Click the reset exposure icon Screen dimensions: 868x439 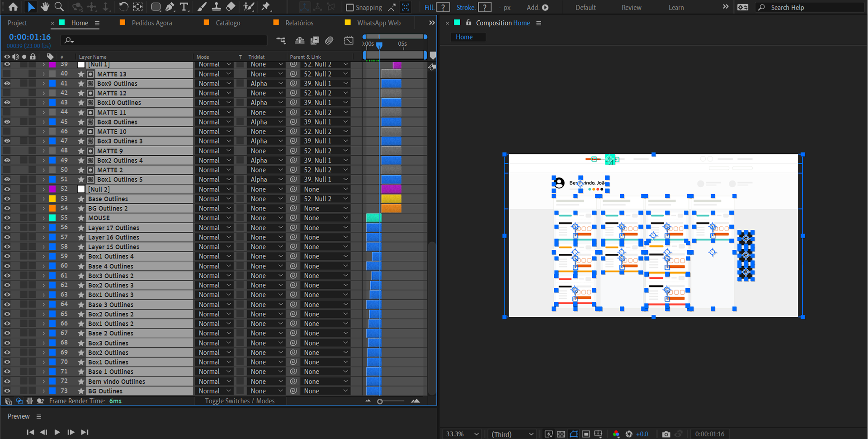click(x=629, y=434)
